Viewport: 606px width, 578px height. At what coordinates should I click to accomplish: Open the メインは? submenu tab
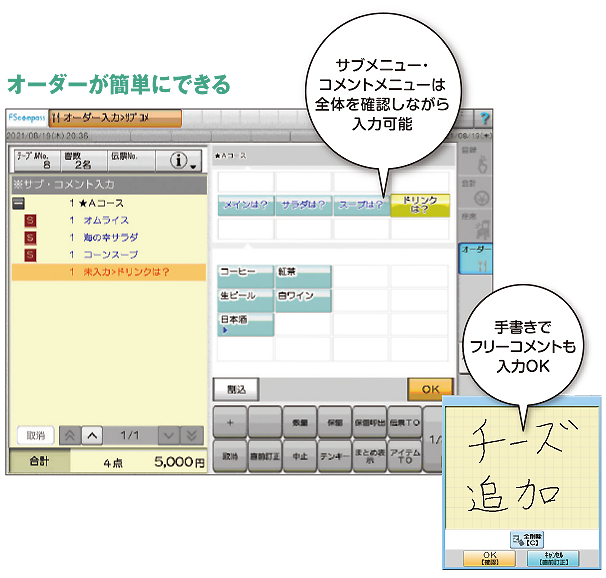tap(246, 205)
